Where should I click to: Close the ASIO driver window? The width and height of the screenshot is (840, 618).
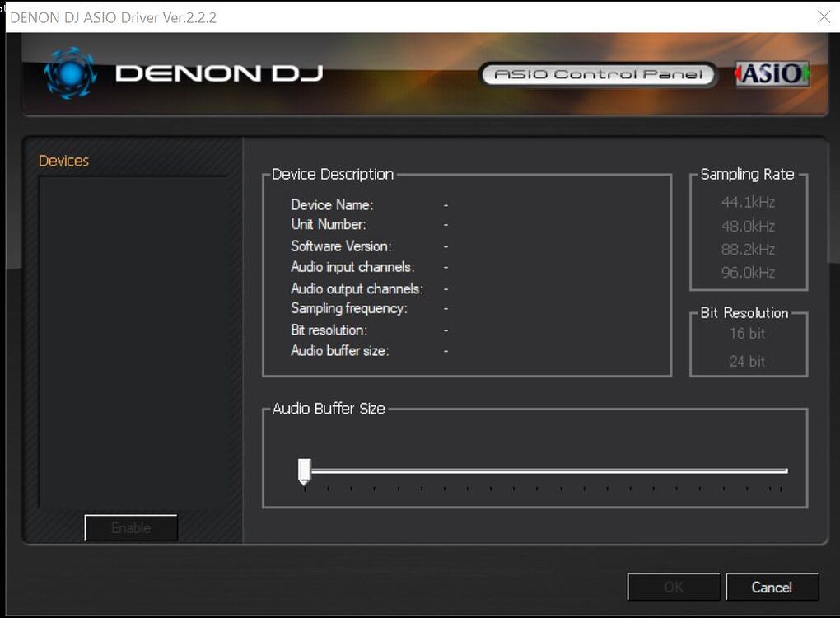[x=823, y=17]
